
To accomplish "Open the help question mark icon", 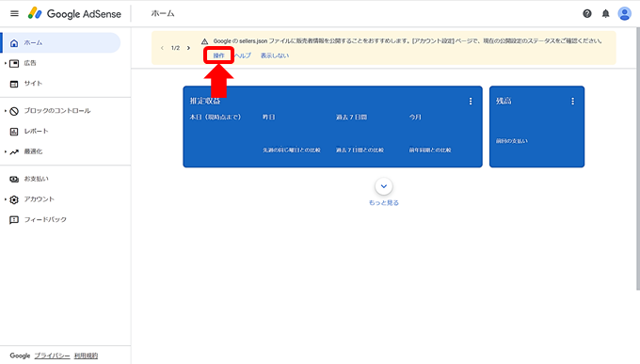I will coord(587,14).
